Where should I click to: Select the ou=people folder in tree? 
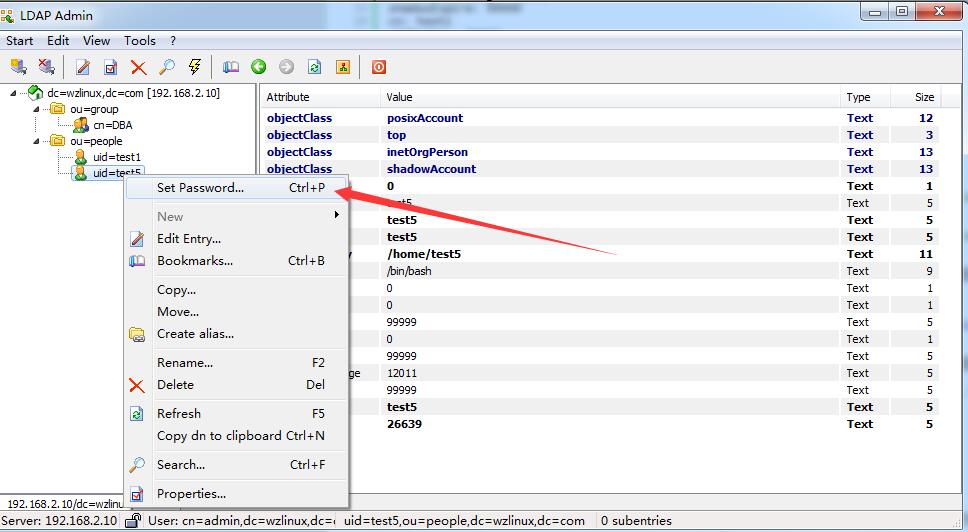96,141
